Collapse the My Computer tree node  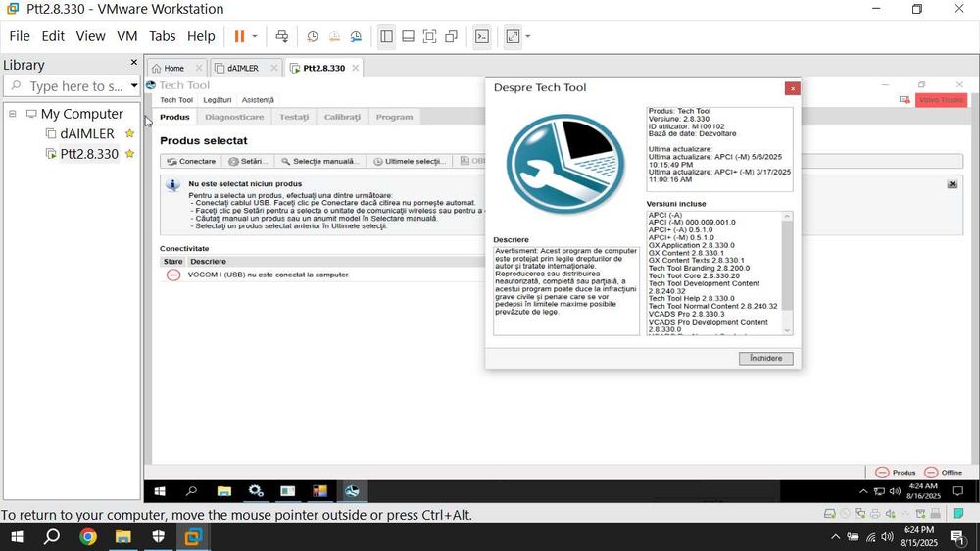(12, 114)
